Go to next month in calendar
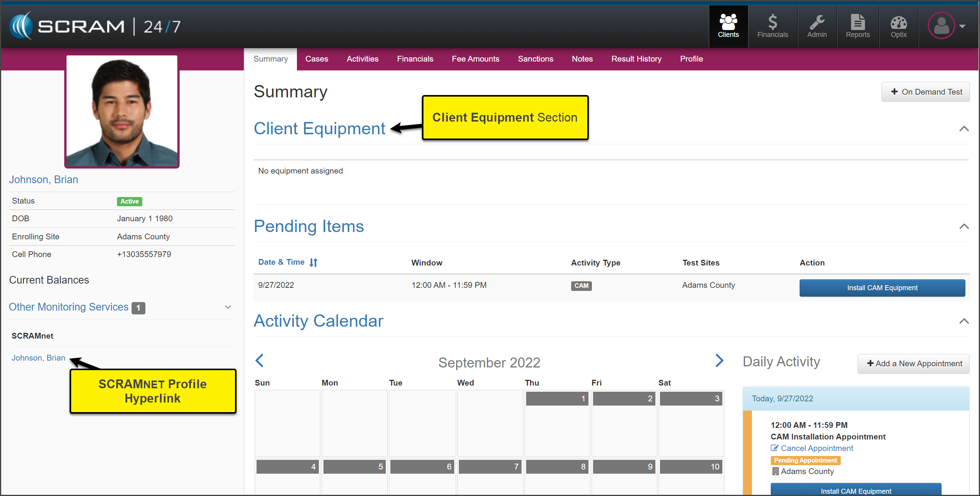This screenshot has height=496, width=980. (719, 361)
